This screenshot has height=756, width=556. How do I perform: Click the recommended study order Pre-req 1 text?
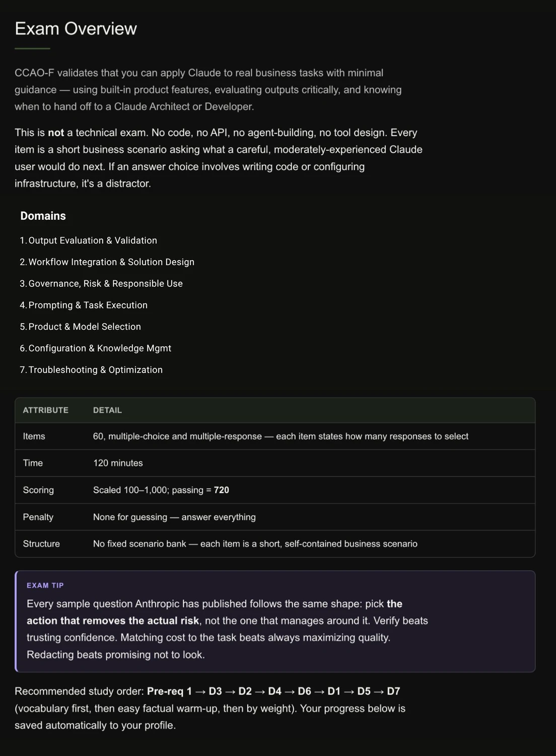pos(169,691)
